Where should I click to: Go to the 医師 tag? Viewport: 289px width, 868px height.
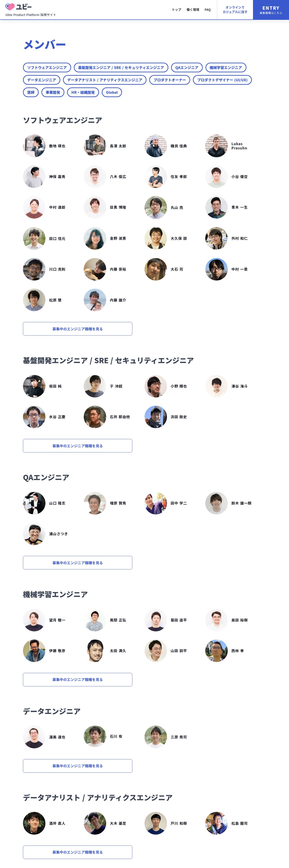31,92
